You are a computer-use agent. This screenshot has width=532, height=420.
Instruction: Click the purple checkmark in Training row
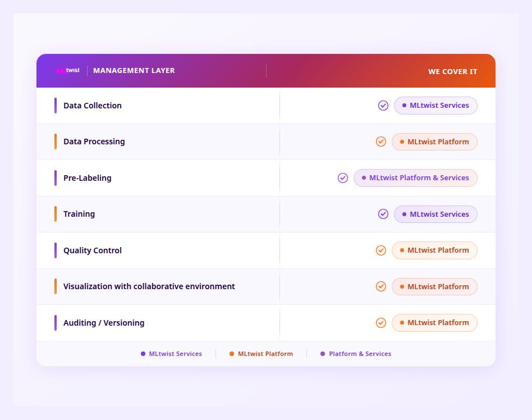(x=383, y=214)
